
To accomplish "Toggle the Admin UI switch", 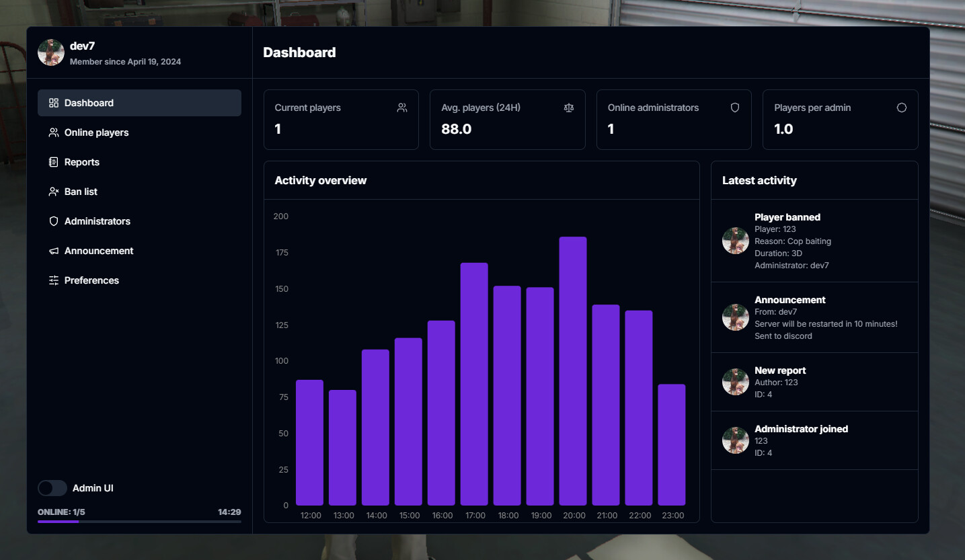I will [52, 487].
